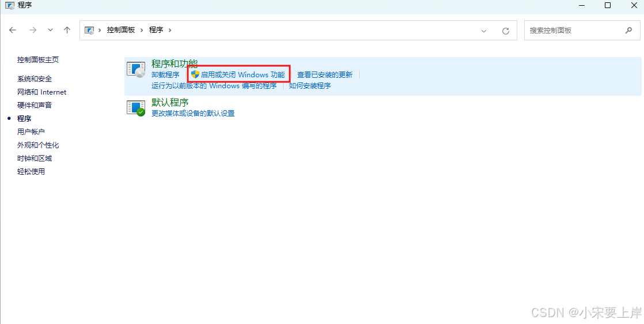Open 控制面板主页 in the sidebar
644x324 pixels.
coord(38,60)
